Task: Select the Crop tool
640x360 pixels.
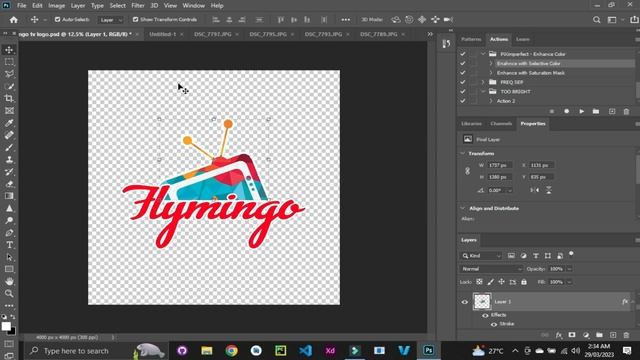Action: click(9, 98)
